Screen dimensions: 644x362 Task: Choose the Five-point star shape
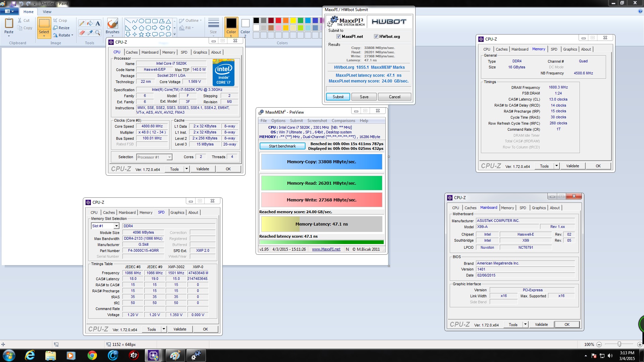click(141, 34)
